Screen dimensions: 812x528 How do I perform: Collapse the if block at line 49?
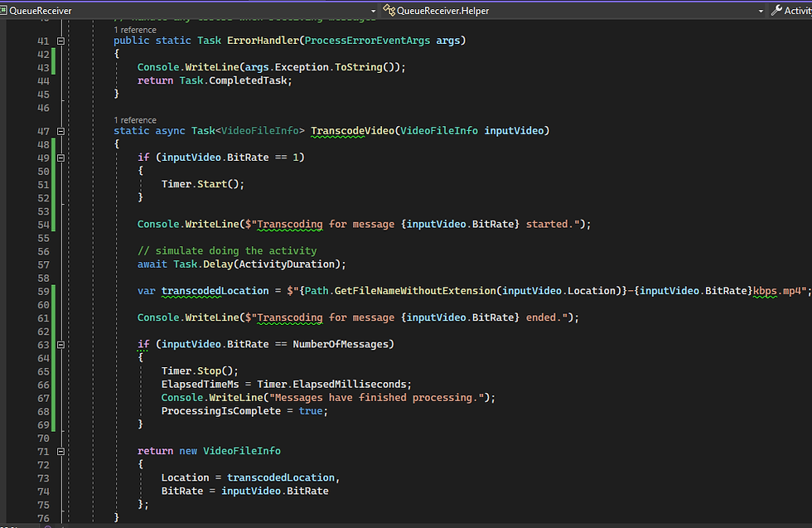[x=60, y=157]
